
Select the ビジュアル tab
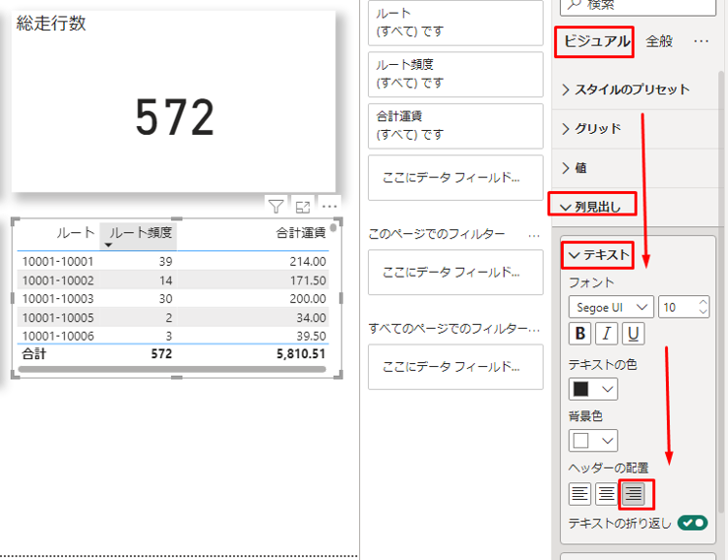pos(596,41)
